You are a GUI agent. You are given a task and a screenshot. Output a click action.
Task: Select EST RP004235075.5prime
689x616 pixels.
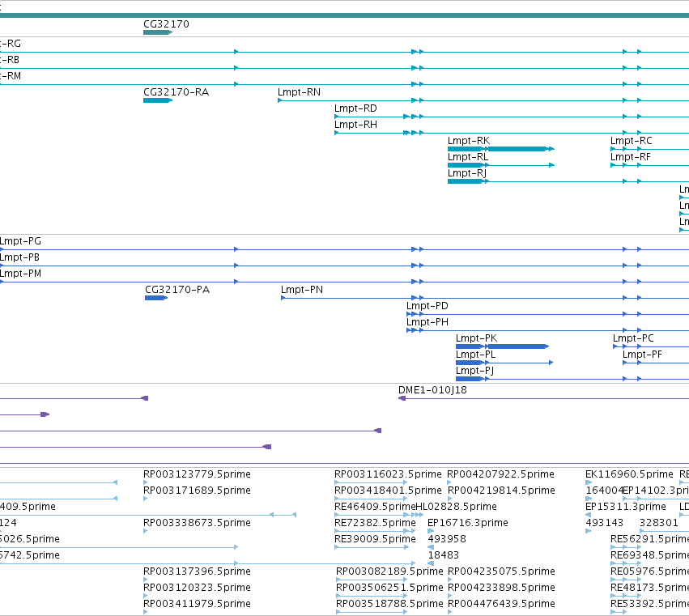[501, 571]
